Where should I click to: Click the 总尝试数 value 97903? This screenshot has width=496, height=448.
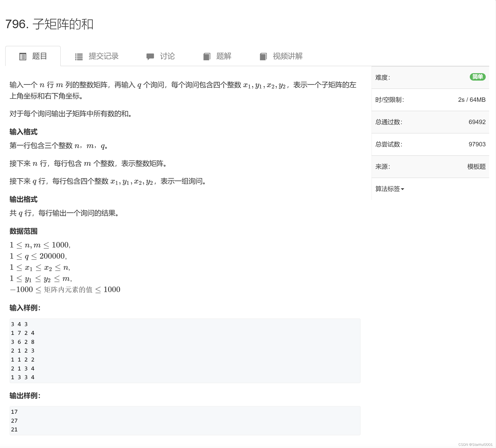(477, 144)
